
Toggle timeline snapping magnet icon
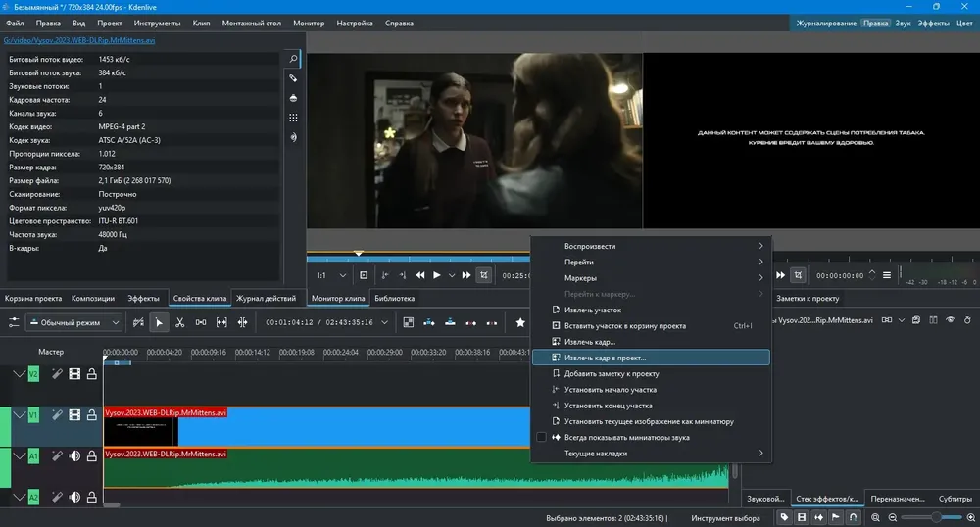coord(854,516)
